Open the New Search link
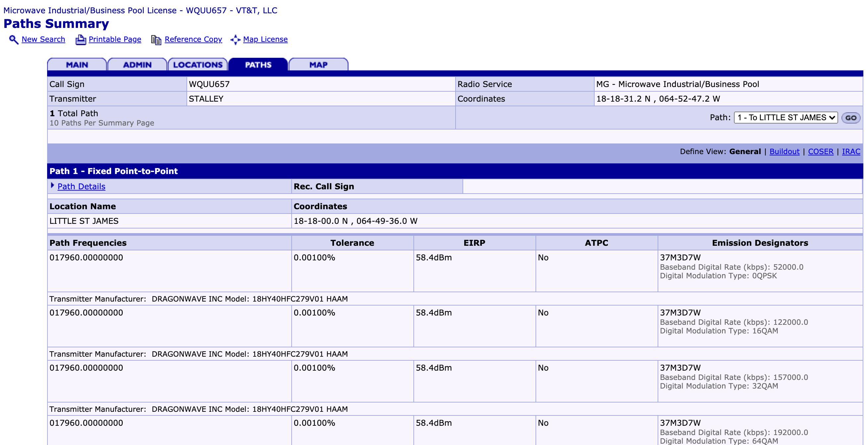This screenshot has height=445, width=868. tap(43, 40)
